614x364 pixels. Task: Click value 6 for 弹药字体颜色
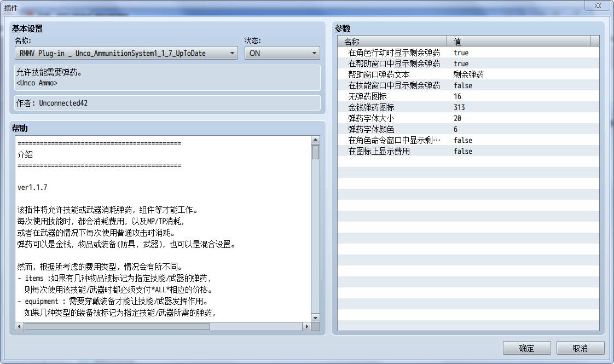point(455,129)
